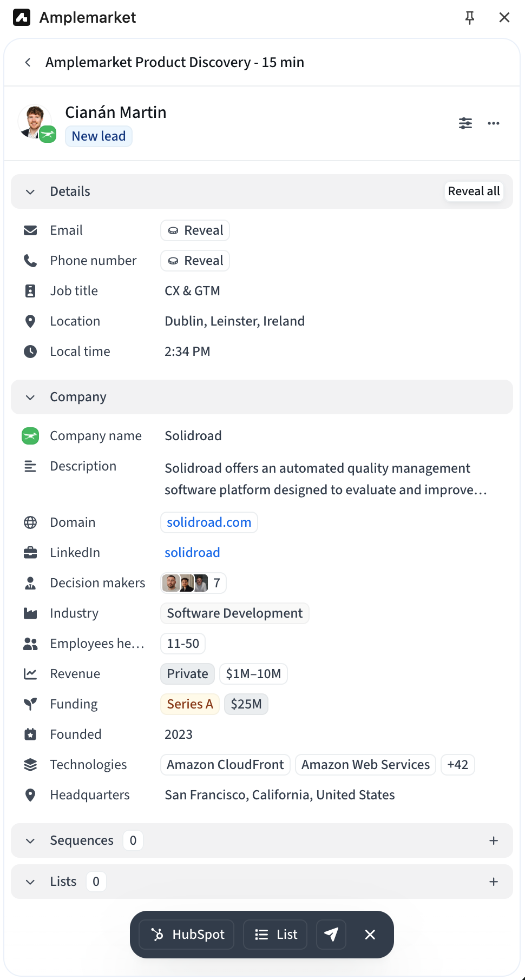This screenshot has height=980, width=525.
Task: Click the Description lines icon
Action: [30, 466]
